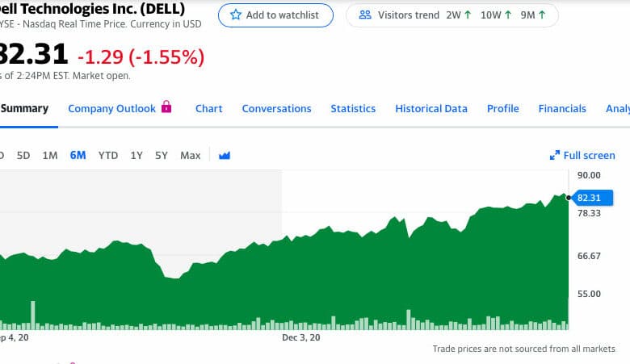Click the star icon in Add to watchlist
Viewport: 630px width, 364px height.
(x=236, y=15)
